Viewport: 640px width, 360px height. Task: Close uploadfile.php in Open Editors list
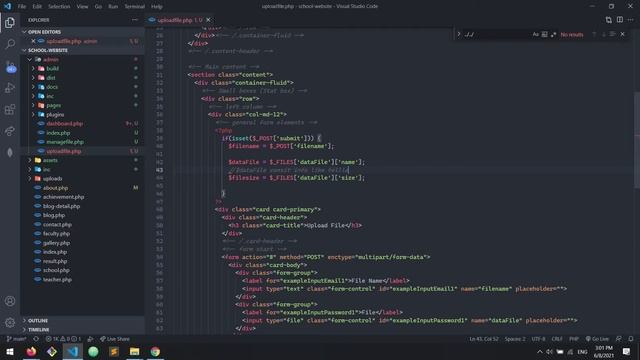(x=33, y=41)
